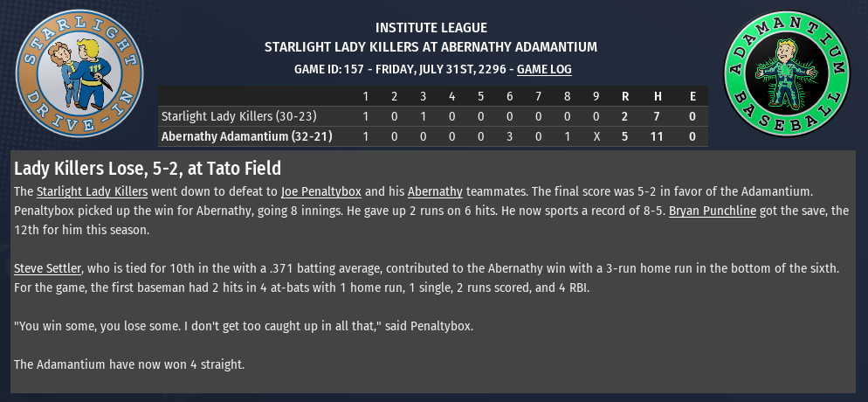This screenshot has width=868, height=402.
Task: Open the GAME LOG link
Action: (544, 68)
